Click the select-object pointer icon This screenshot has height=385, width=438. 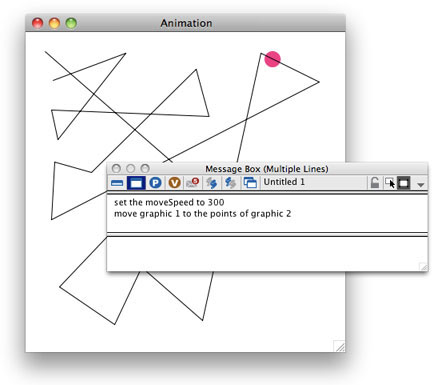[x=390, y=183]
